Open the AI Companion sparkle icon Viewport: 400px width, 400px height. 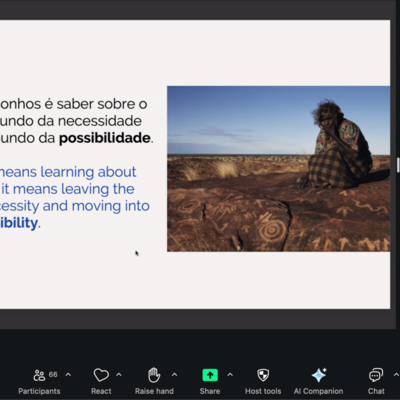[319, 375]
